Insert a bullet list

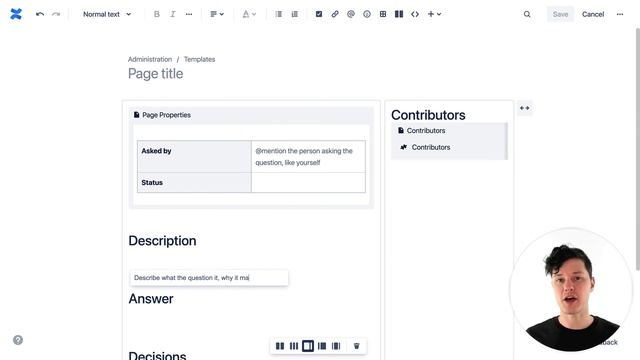pos(278,14)
